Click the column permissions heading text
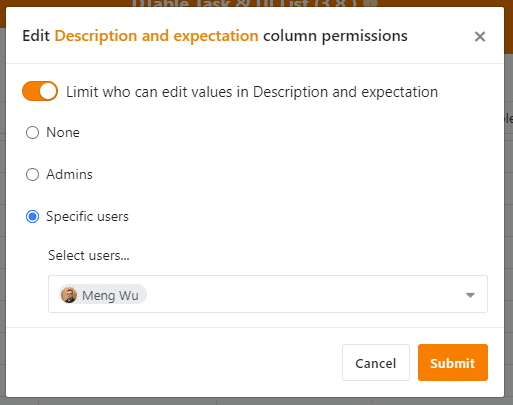Viewport: 513px width, 405px height. pyautogui.click(x=335, y=36)
